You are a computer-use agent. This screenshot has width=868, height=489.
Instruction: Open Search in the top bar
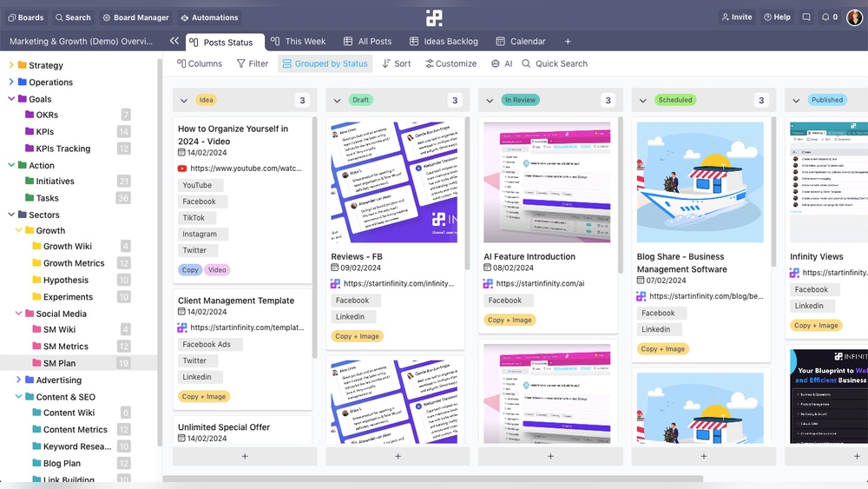[x=73, y=17]
